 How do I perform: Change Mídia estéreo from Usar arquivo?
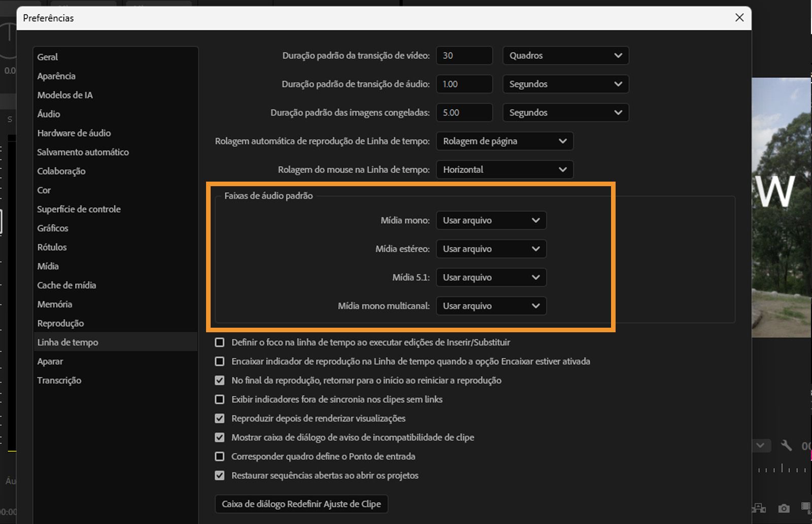(490, 249)
